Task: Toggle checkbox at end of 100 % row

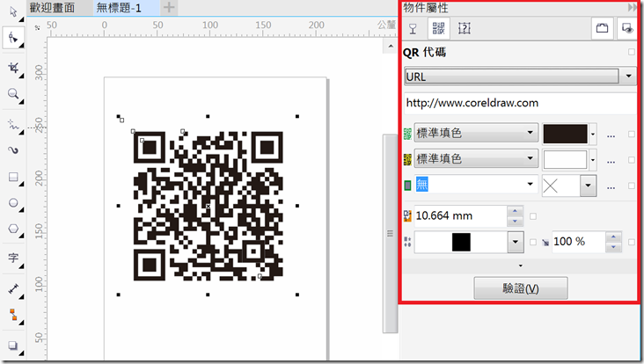Action: click(632, 242)
